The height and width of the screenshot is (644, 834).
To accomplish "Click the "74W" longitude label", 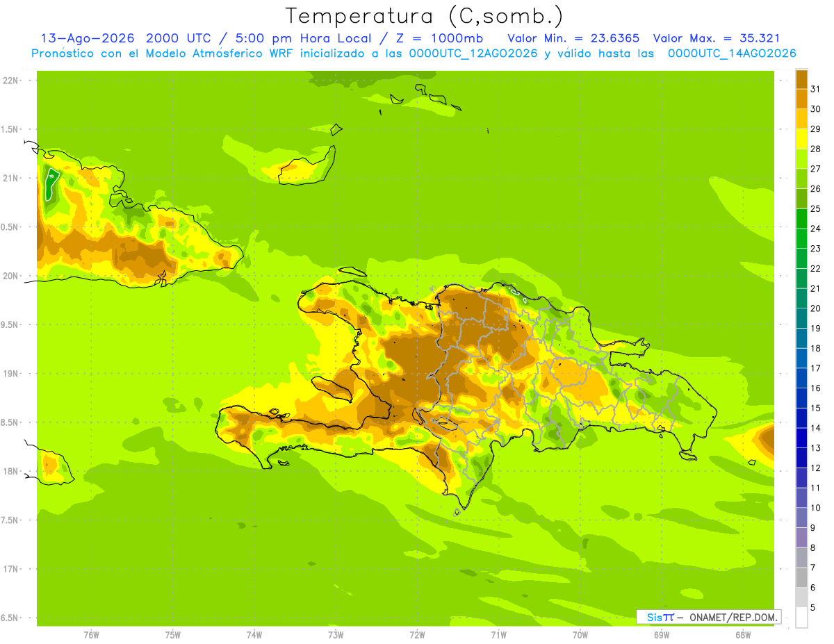I will click(254, 635).
